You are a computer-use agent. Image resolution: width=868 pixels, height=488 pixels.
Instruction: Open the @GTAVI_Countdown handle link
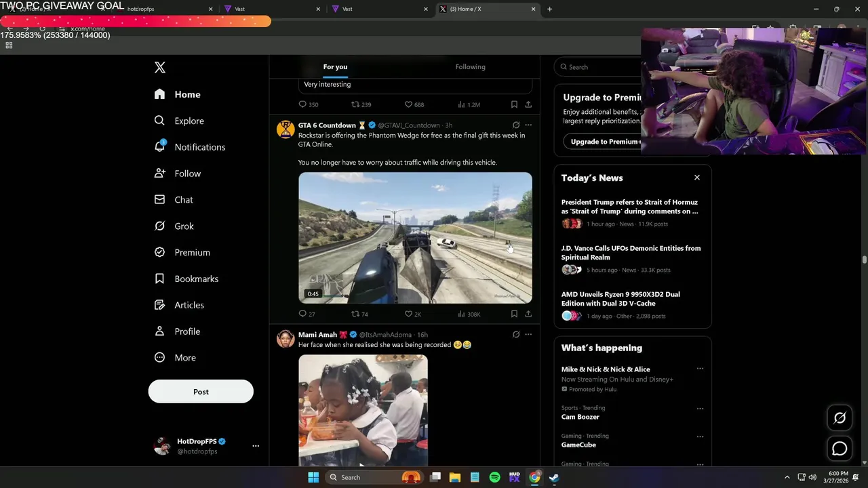(409, 125)
